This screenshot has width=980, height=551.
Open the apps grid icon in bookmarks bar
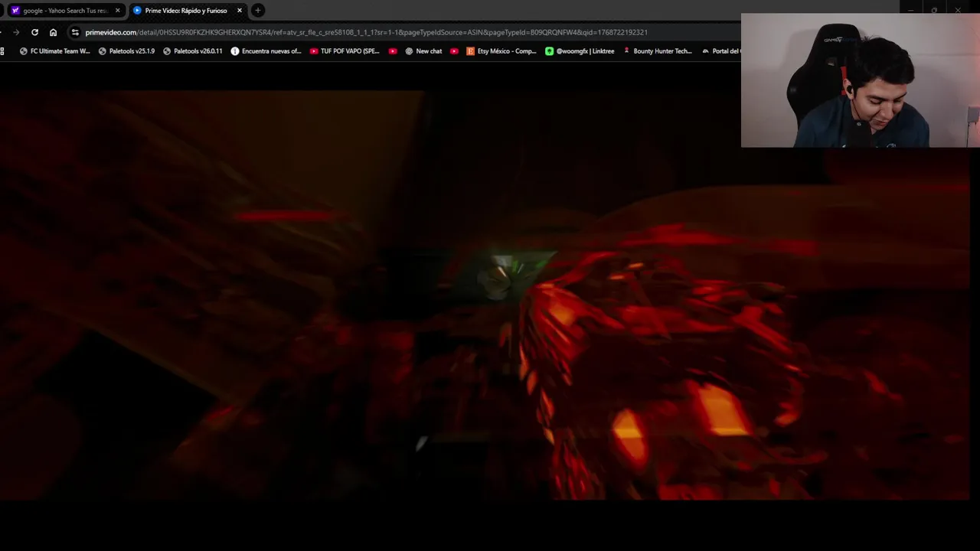tap(3, 51)
